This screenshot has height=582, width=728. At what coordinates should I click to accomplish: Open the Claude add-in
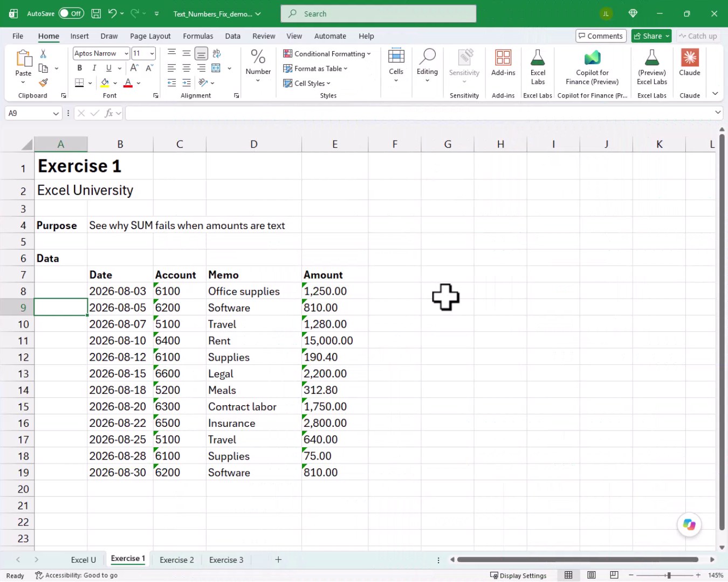pyautogui.click(x=690, y=64)
